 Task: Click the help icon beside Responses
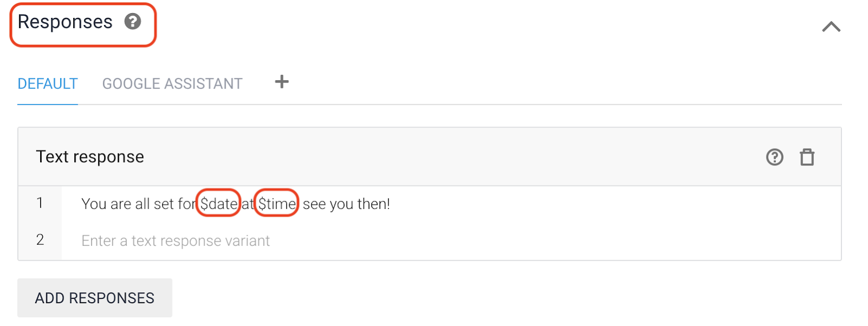coord(132,22)
